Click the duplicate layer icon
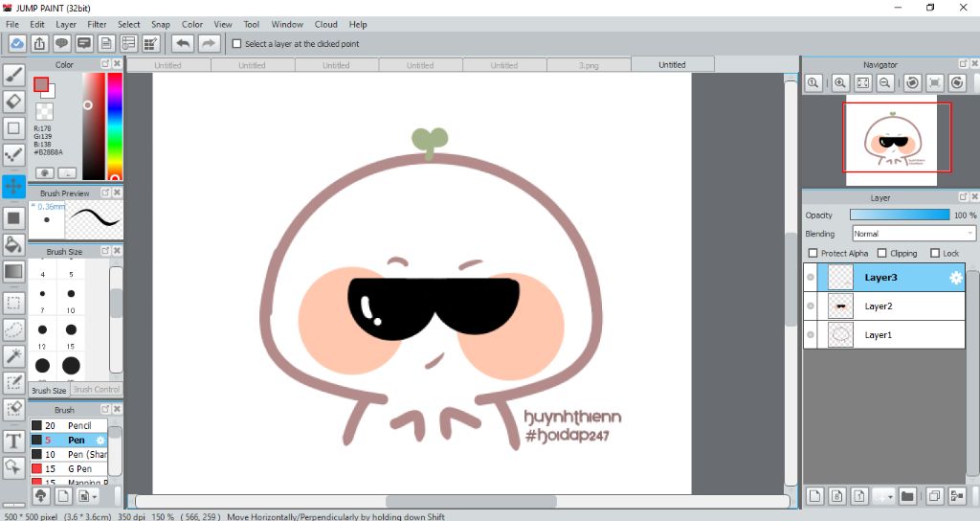This screenshot has width=980, height=521. coord(934,496)
